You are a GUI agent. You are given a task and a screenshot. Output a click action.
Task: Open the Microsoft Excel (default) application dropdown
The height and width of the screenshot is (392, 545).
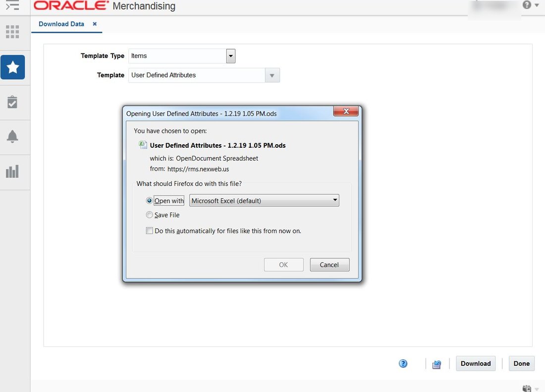tap(264, 201)
